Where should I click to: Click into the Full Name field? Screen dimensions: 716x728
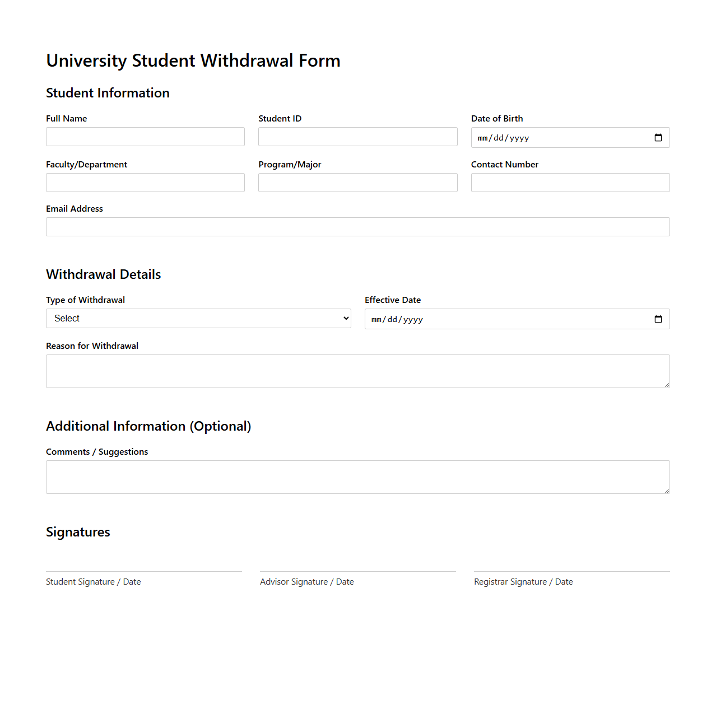point(145,136)
